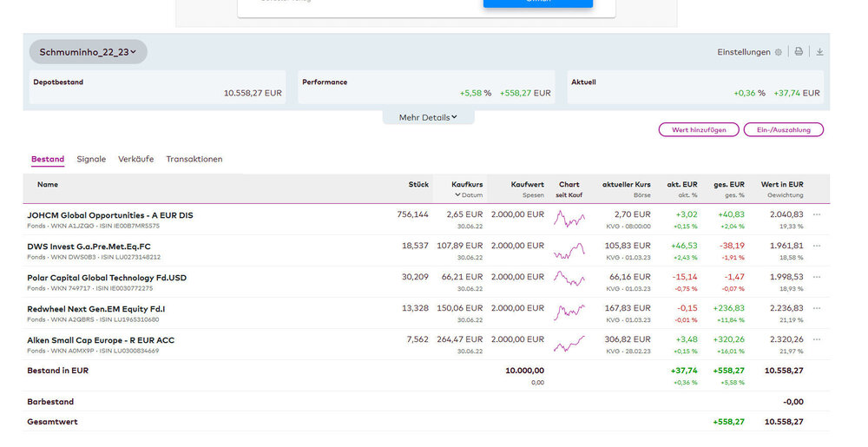
Task: Expand the Mehr Details section
Action: click(428, 117)
